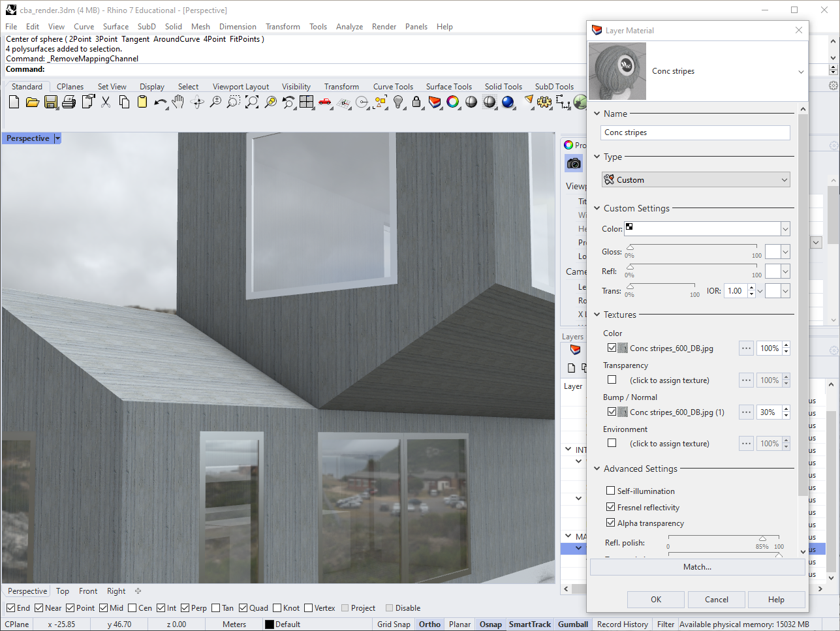Click the Gloss slider handle
The width and height of the screenshot is (840, 631).
630,248
